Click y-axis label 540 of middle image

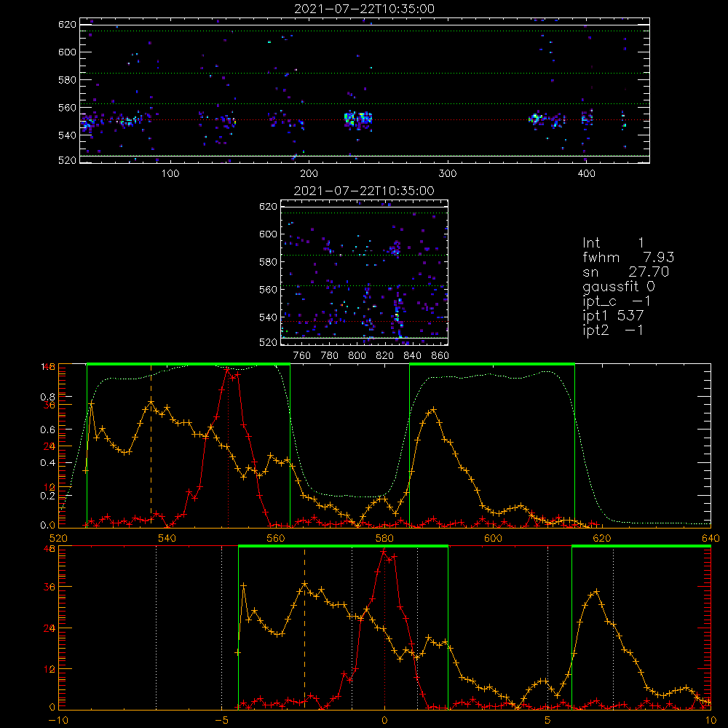269,317
